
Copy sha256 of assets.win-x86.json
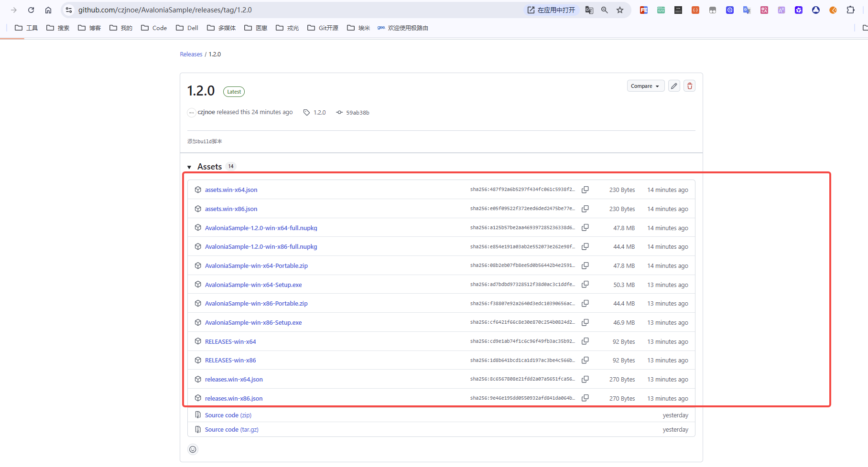585,209
